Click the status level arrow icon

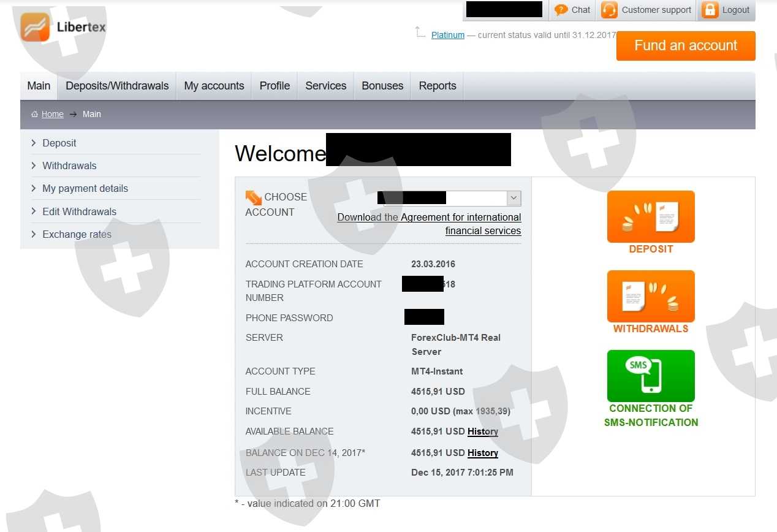point(420,32)
